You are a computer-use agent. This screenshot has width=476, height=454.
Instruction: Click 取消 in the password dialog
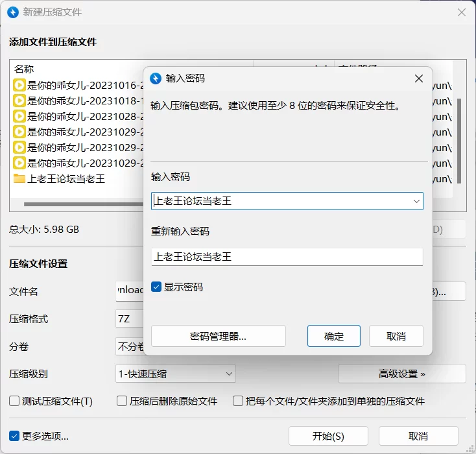pos(396,336)
